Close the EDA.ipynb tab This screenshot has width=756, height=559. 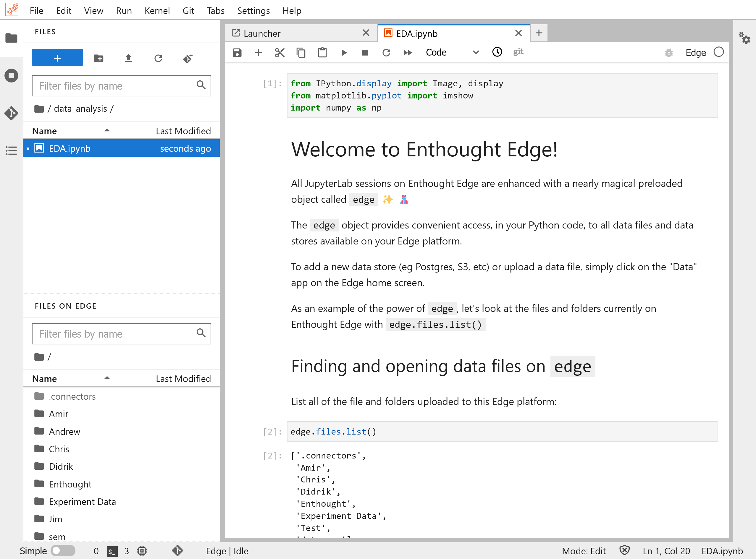[518, 33]
